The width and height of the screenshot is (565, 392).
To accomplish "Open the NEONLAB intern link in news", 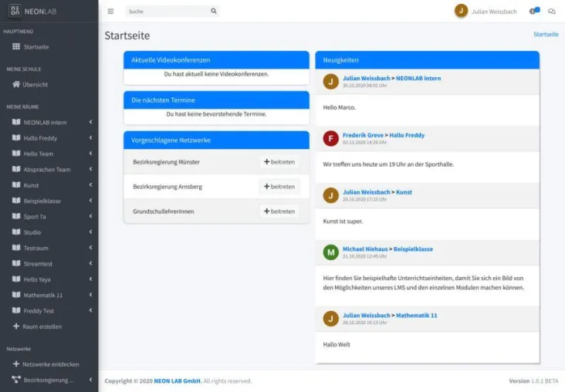I will click(418, 78).
